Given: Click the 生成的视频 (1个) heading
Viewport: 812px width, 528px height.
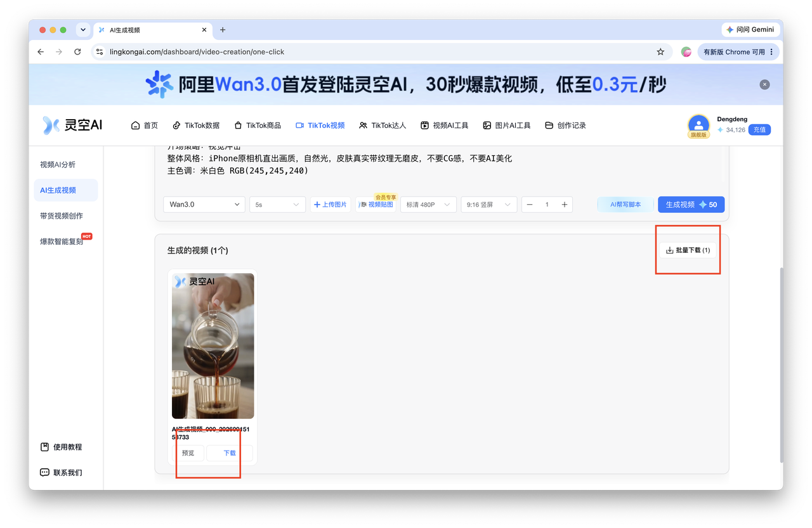Looking at the screenshot, I should pos(198,250).
